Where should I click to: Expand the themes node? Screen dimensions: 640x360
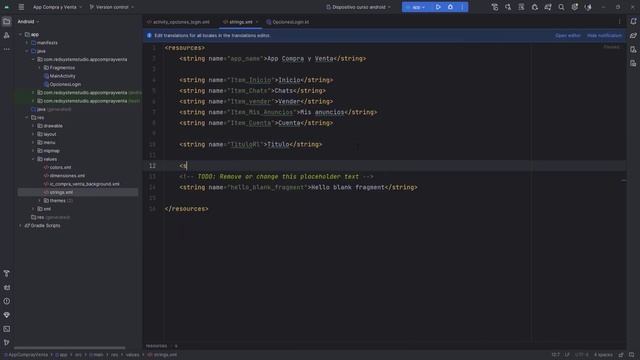coord(40,201)
